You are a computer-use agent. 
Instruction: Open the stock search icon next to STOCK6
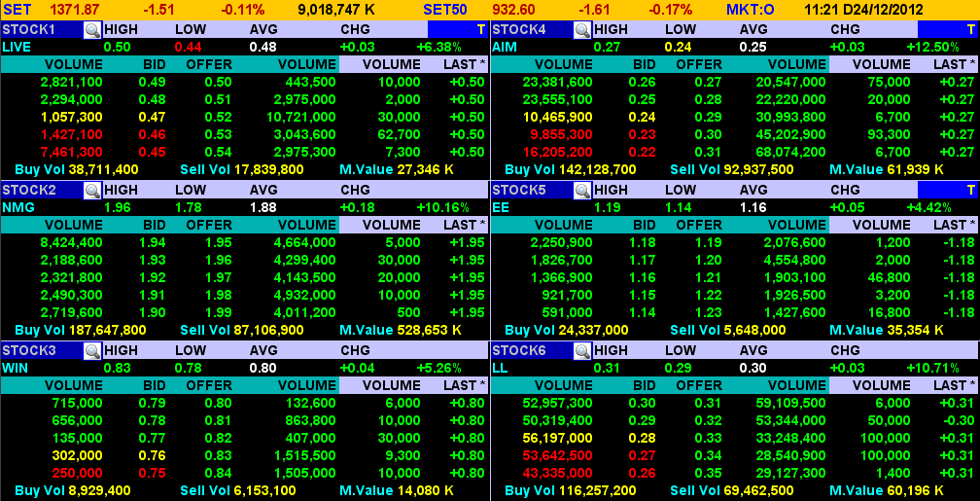point(582,351)
